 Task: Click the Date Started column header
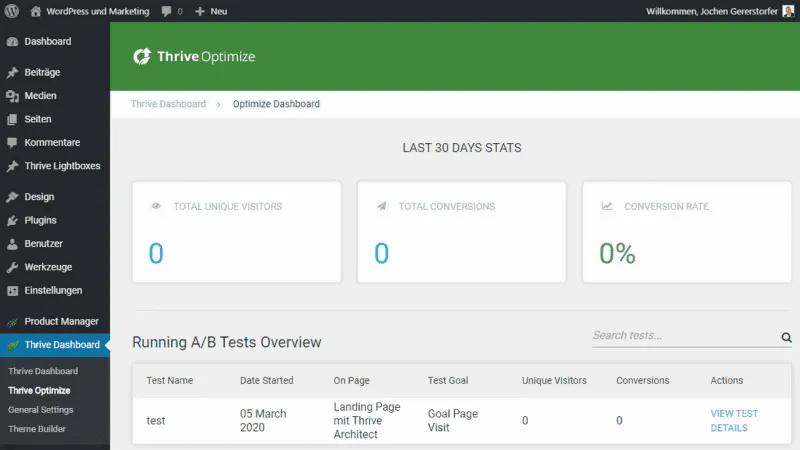(x=267, y=381)
